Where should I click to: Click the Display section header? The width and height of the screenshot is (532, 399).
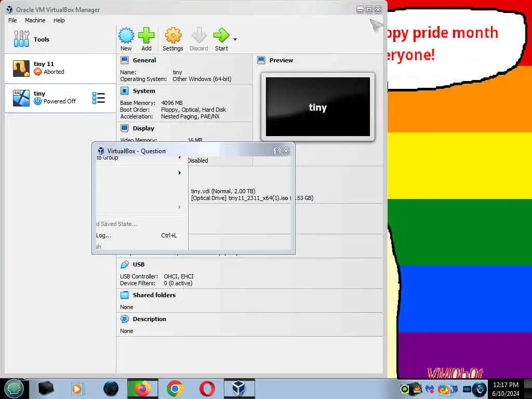[143, 128]
